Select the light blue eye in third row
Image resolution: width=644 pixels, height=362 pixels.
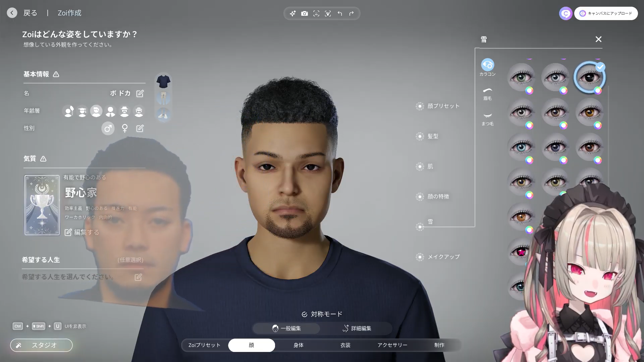pos(521,147)
